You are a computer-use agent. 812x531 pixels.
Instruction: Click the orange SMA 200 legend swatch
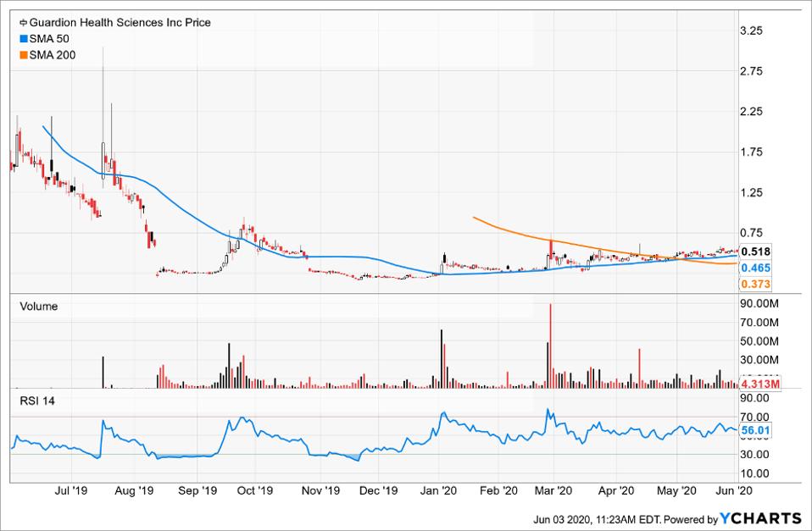[23, 55]
